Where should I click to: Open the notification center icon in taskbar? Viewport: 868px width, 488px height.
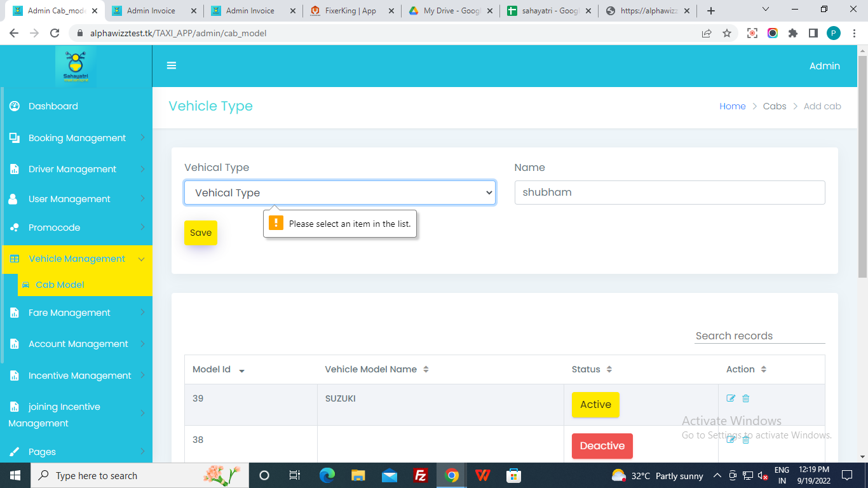tap(847, 475)
